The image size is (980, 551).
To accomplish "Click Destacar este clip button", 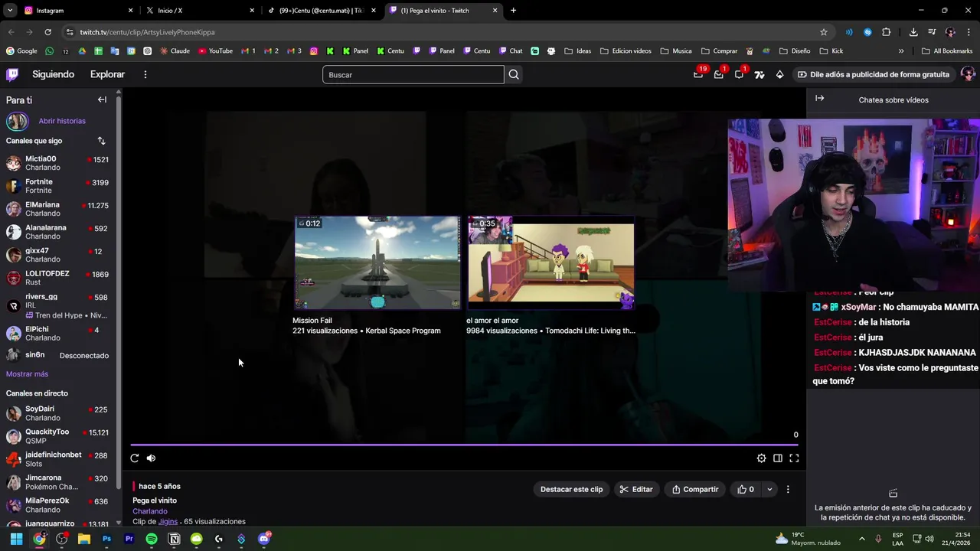I will point(571,489).
